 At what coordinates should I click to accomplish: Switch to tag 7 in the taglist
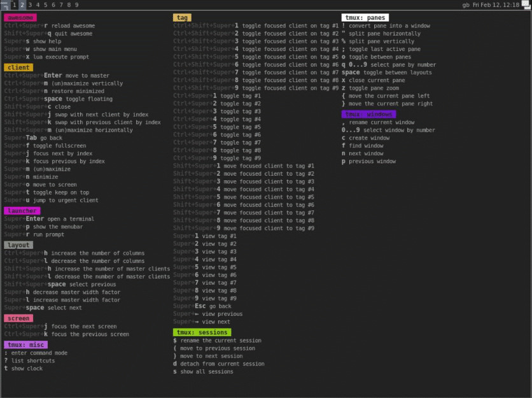(61, 4)
